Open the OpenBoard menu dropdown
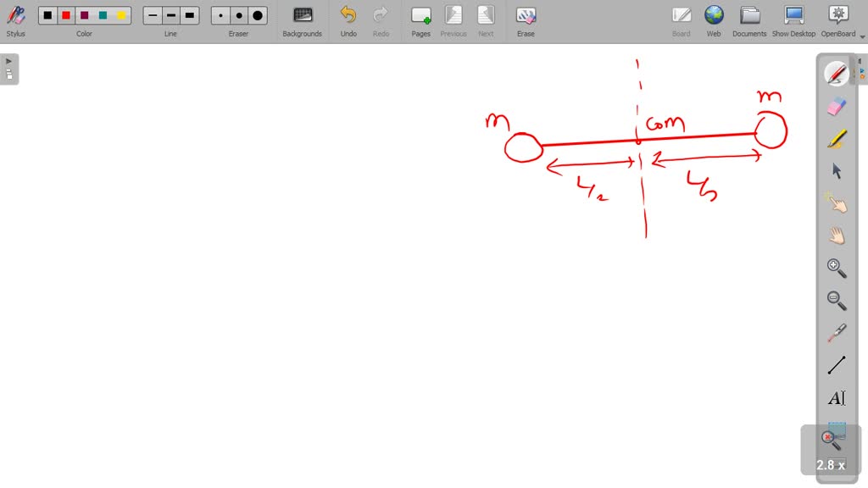 837,20
